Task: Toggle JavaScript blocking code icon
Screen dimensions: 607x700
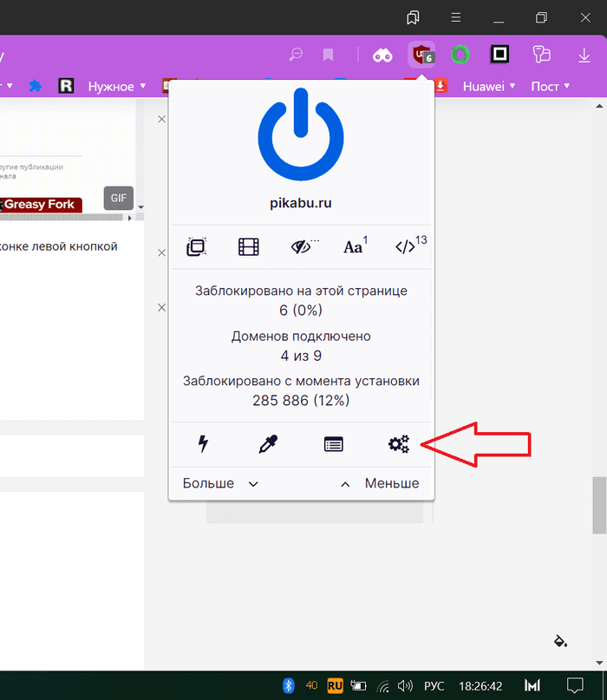Action: point(411,245)
